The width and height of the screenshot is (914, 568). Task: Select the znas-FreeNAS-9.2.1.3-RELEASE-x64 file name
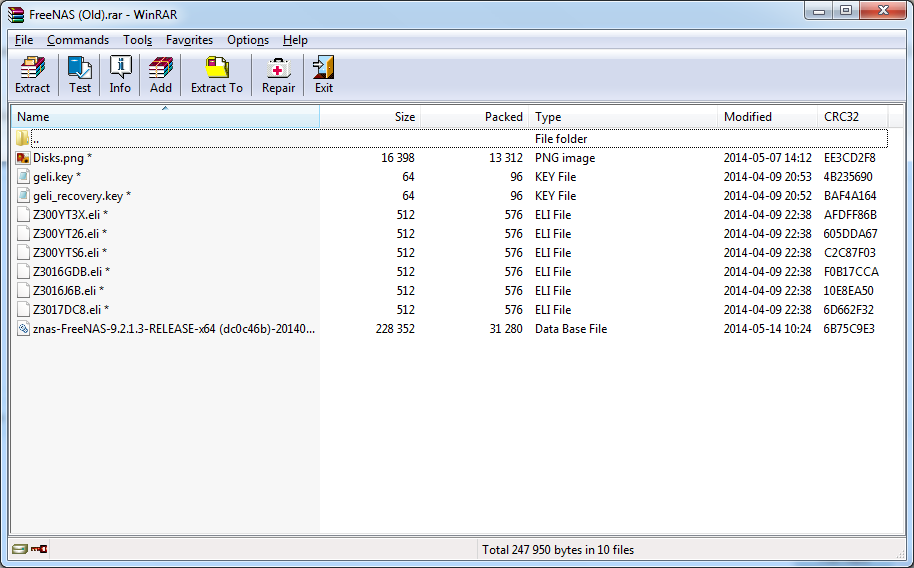(x=174, y=329)
